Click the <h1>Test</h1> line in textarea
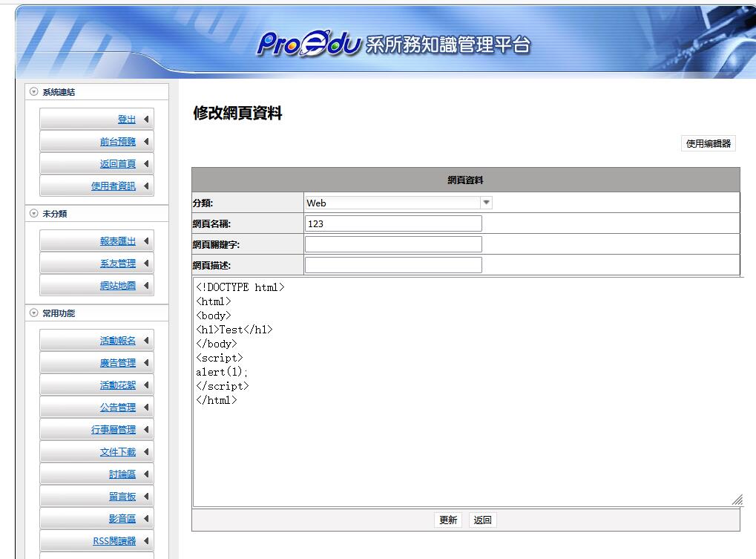756x559 pixels. point(234,330)
